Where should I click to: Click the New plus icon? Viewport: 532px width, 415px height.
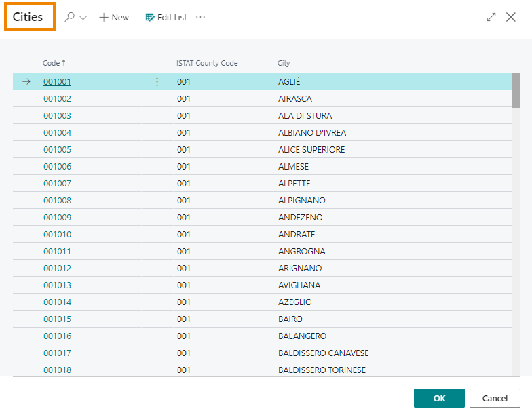(x=104, y=18)
